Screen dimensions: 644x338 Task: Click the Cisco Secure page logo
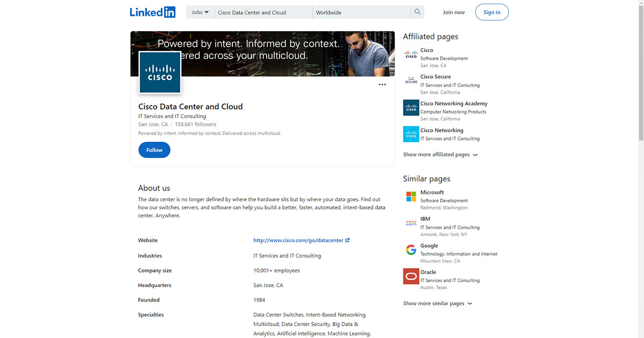(x=411, y=80)
